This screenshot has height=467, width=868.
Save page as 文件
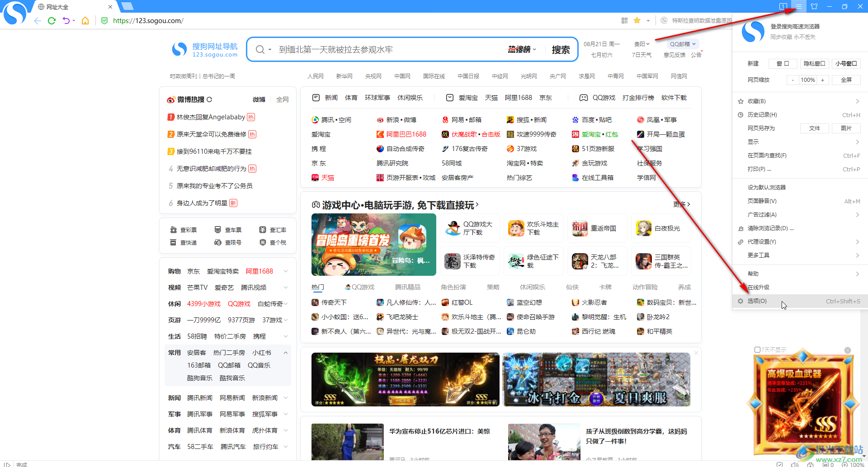(814, 128)
